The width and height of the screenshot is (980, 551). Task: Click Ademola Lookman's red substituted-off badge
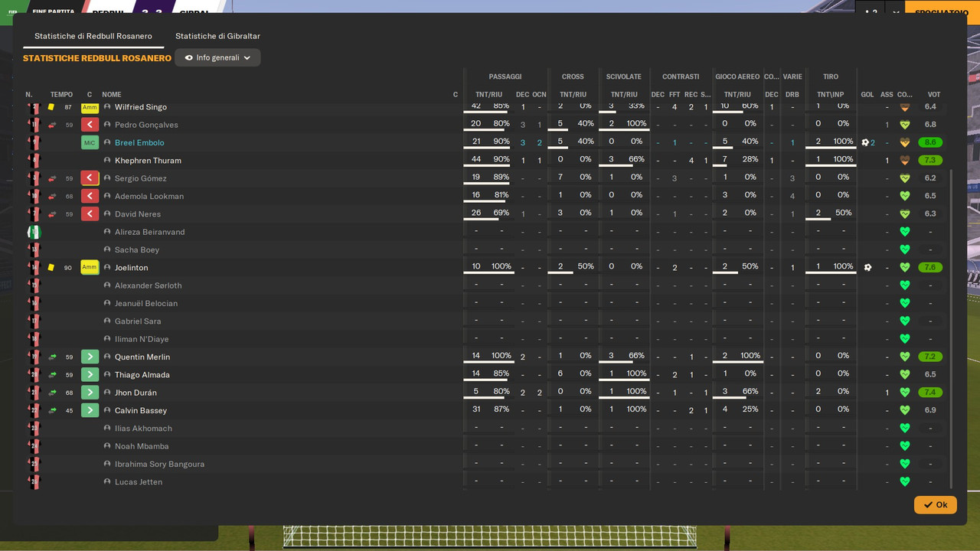tap(90, 196)
